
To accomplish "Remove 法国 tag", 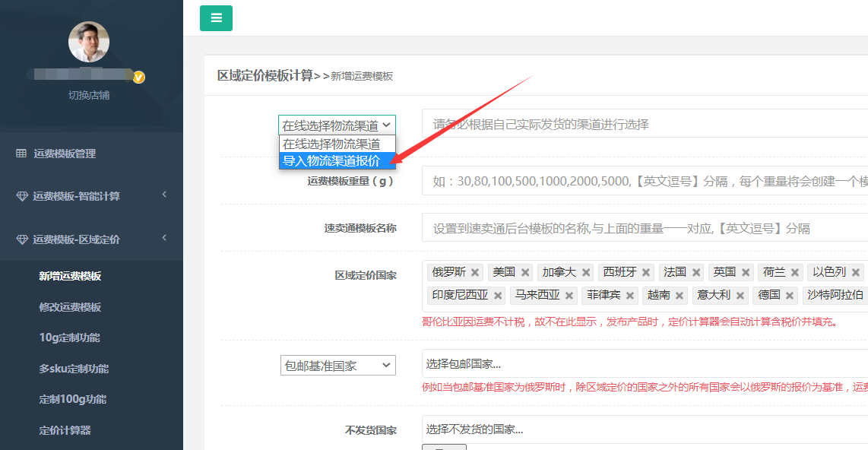I will [696, 272].
